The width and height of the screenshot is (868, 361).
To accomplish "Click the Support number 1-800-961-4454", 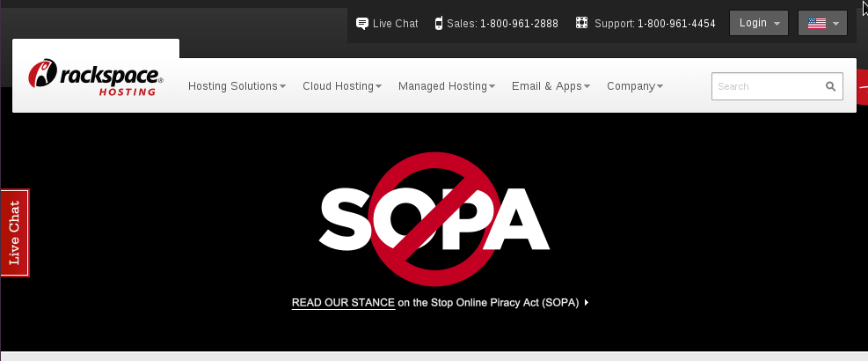I will 676,24.
